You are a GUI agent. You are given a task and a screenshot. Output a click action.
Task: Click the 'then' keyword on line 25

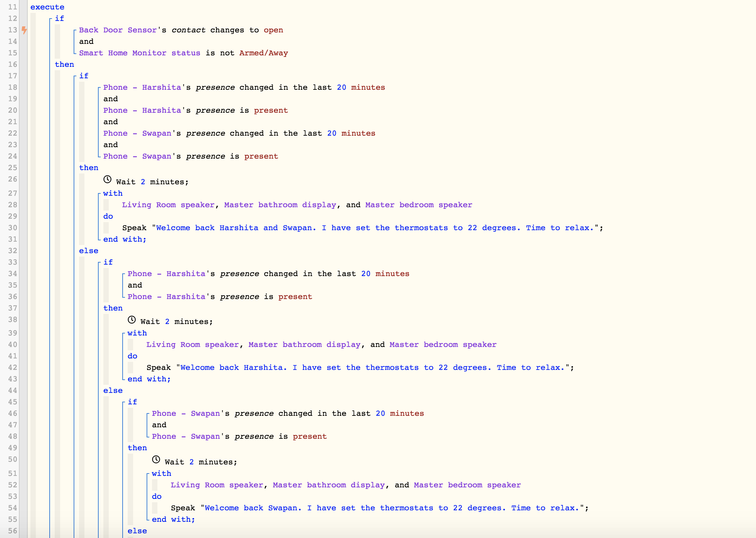(89, 168)
